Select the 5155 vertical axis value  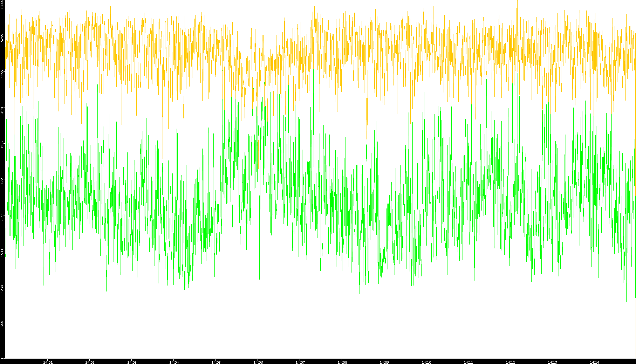pos(2,74)
